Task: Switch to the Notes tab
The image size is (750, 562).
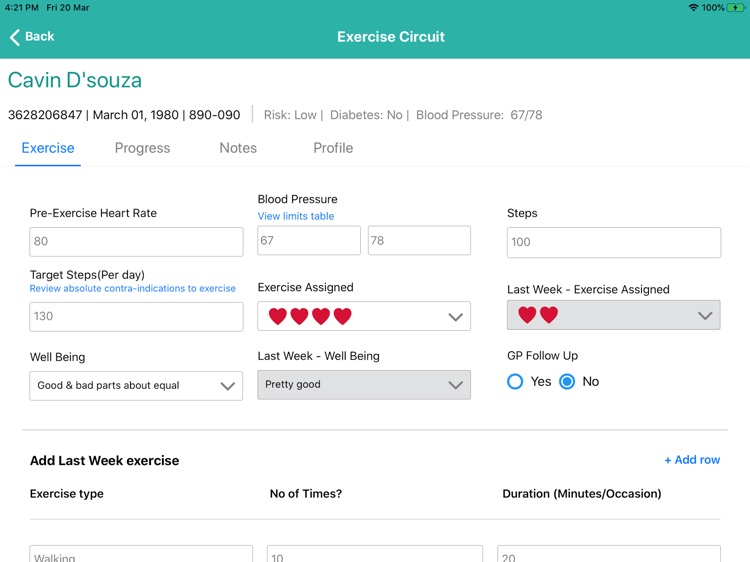Action: 238,148
